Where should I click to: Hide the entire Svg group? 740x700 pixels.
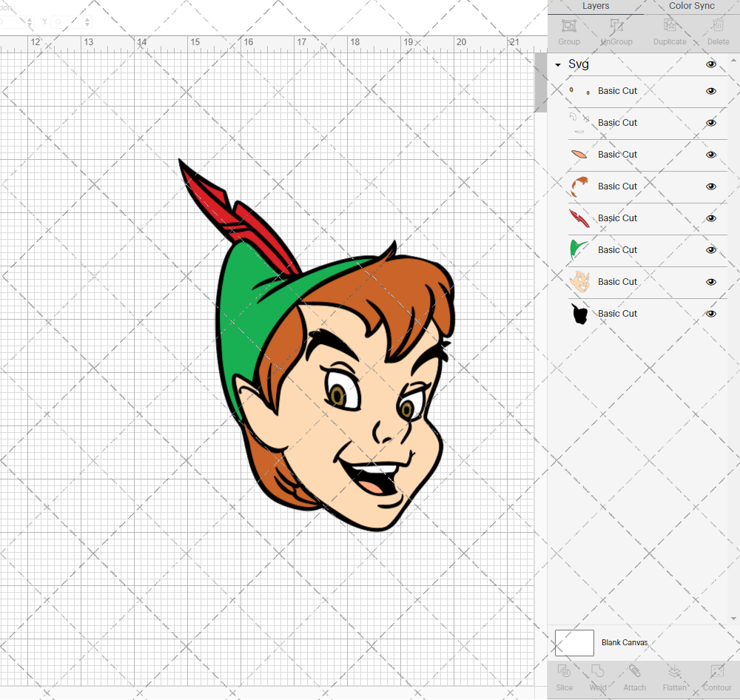point(711,64)
